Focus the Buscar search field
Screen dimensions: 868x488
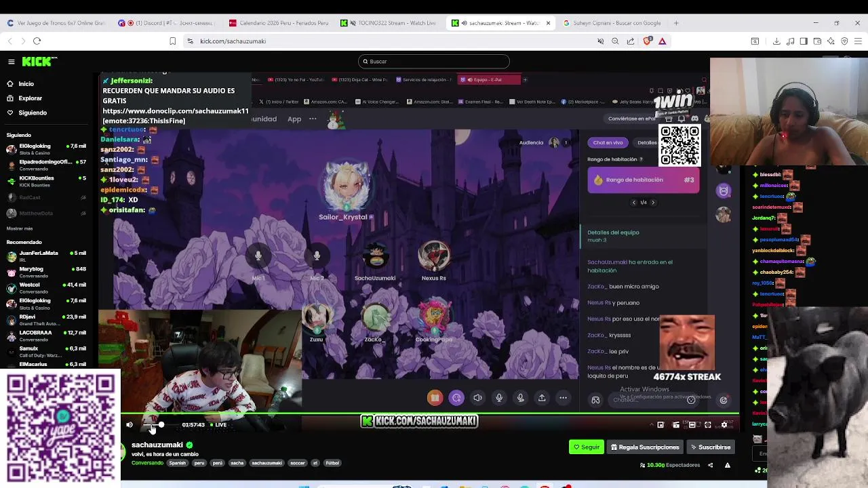tap(434, 62)
